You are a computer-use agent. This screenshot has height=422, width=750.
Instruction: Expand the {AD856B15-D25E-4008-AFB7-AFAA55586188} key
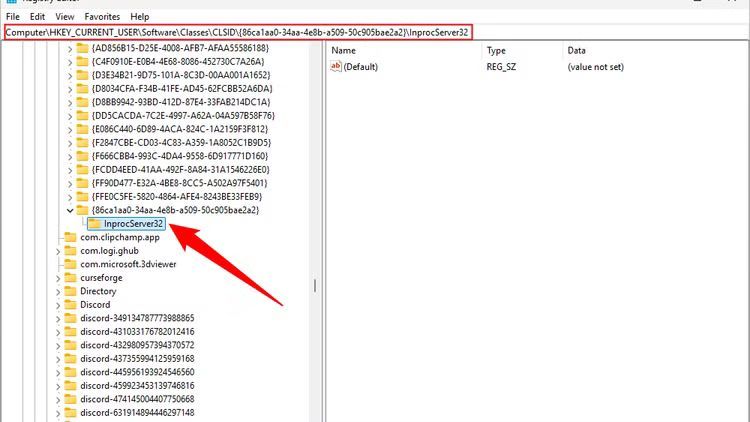click(69, 48)
